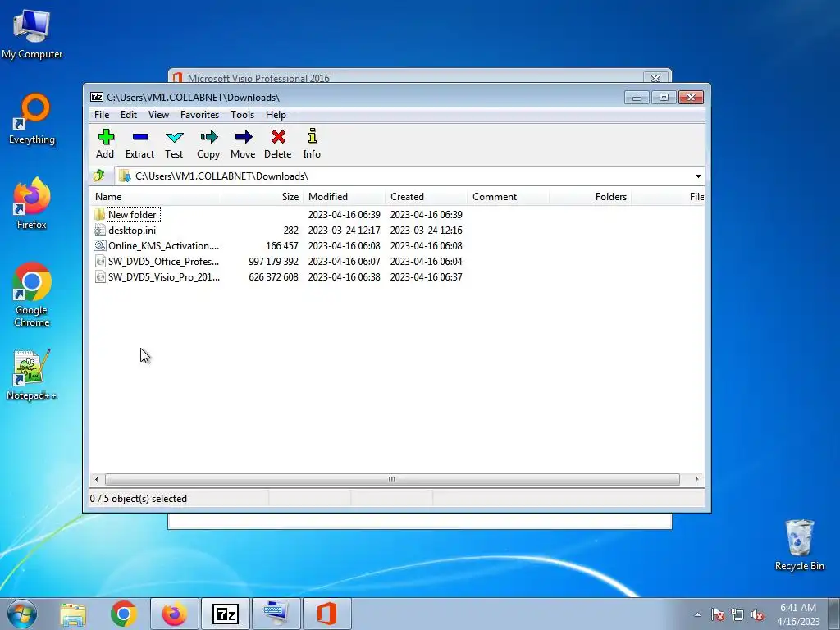
Task: Click the 166 457 size value
Action: 282,246
